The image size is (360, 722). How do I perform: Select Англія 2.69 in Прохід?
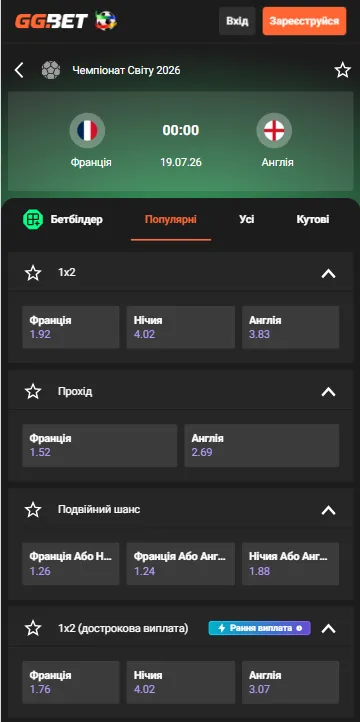click(x=261, y=445)
